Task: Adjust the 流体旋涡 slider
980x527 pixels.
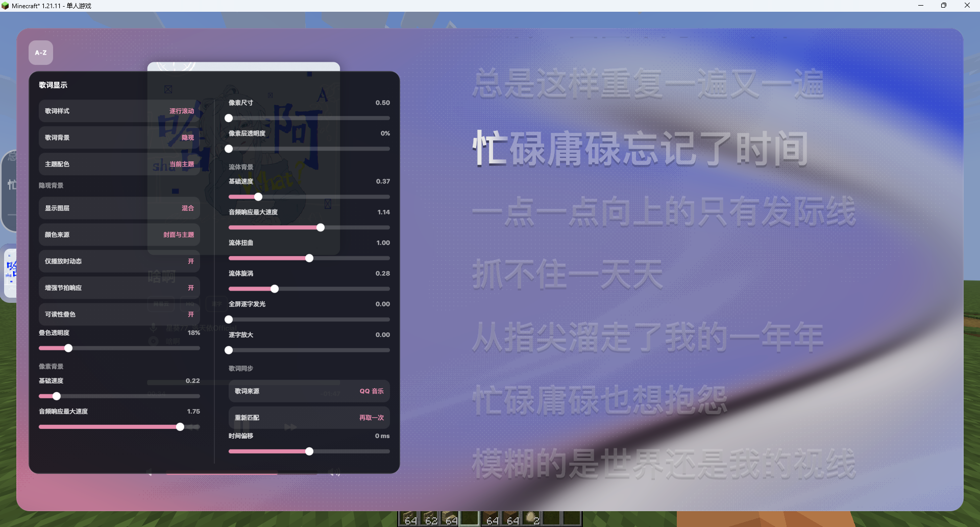Action: point(309,289)
